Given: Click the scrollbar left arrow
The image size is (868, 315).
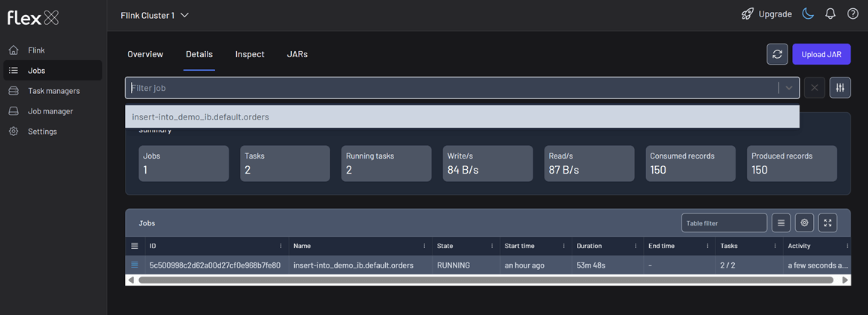Looking at the screenshot, I should 131,280.
